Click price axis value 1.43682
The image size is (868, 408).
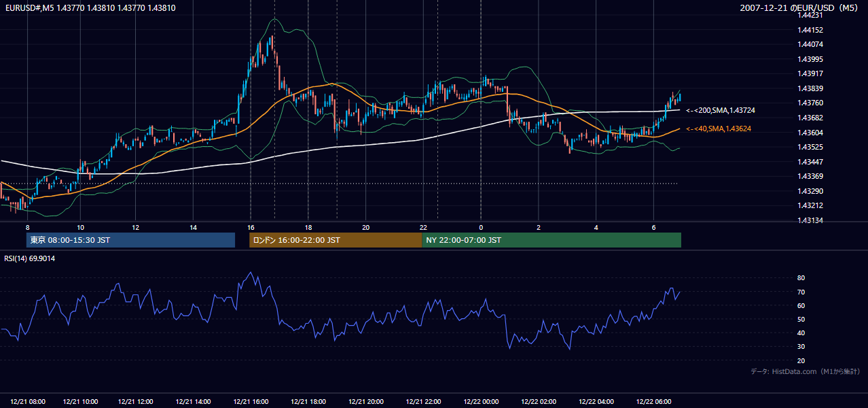(x=810, y=118)
